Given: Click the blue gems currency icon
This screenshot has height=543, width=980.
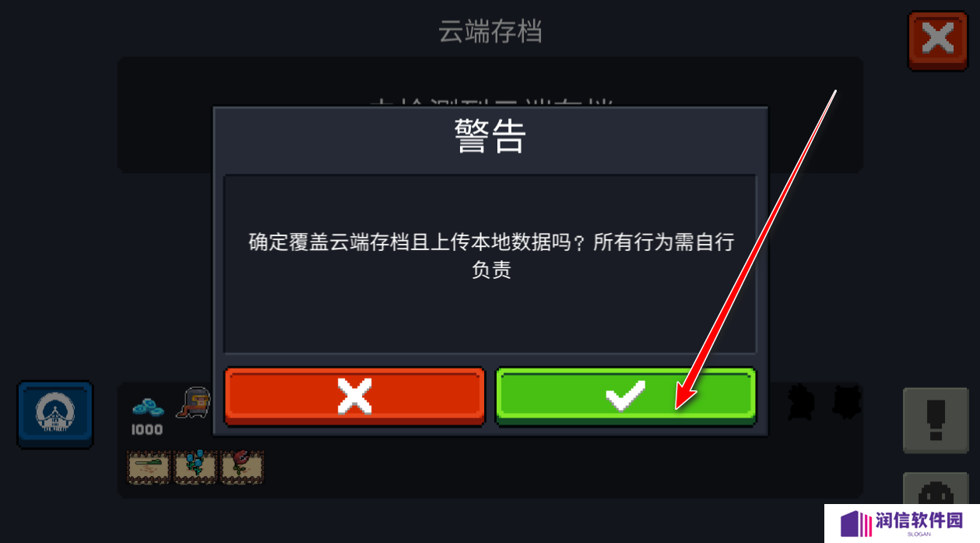Looking at the screenshot, I should tap(148, 407).
